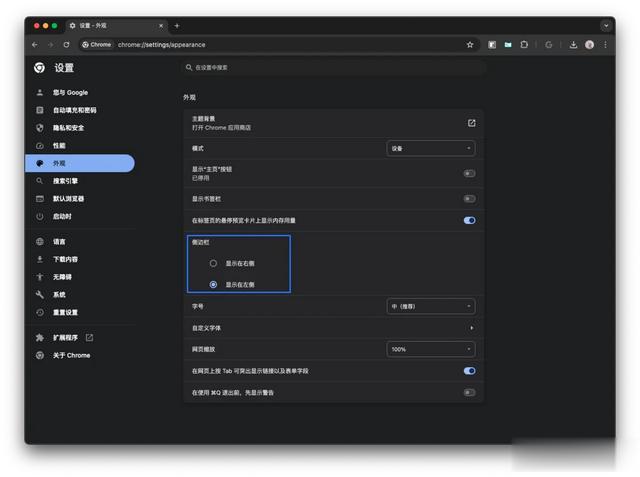The width and height of the screenshot is (640, 477).
Task: Open 默认浏览器 settings
Action: point(80,199)
